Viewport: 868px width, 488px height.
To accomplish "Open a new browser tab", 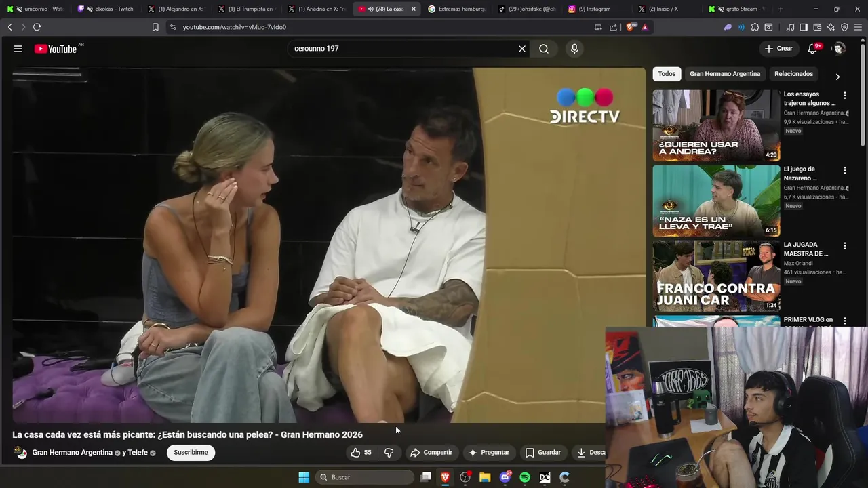I will (x=781, y=9).
